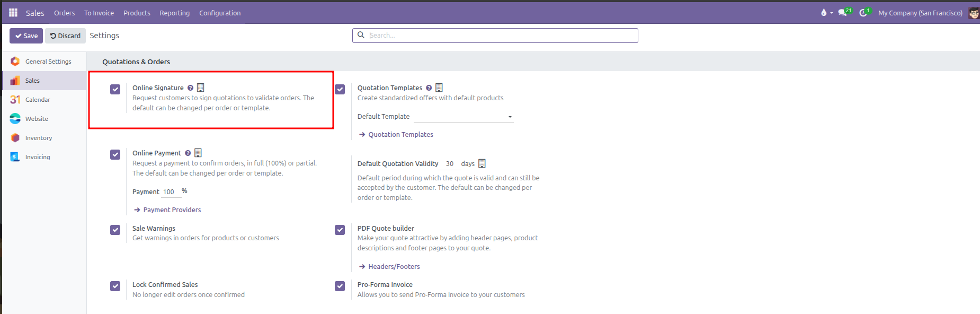Click the Default Quotation Validity label
The height and width of the screenshot is (314, 980).
click(398, 164)
